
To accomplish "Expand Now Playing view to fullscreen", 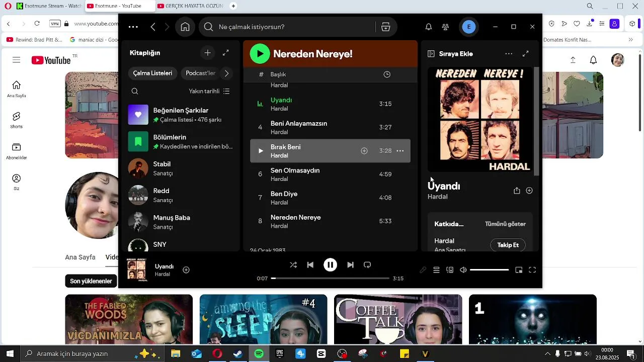I will point(526,54).
